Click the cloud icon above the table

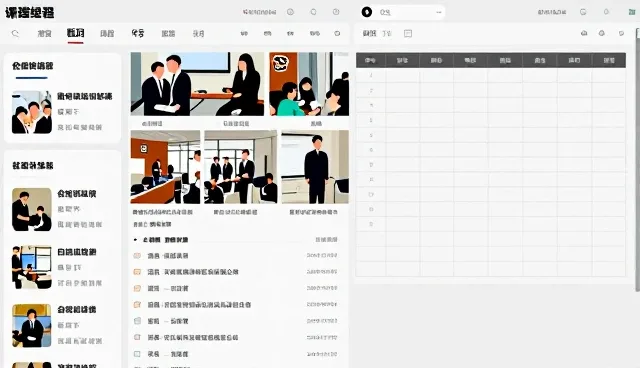pyautogui.click(x=584, y=33)
